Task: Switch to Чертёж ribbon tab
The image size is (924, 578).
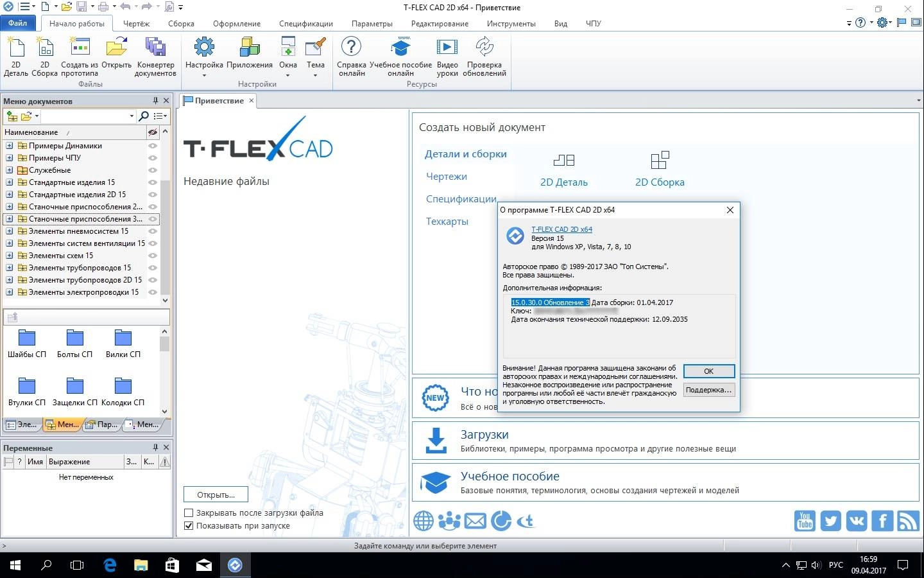Action: (x=136, y=24)
